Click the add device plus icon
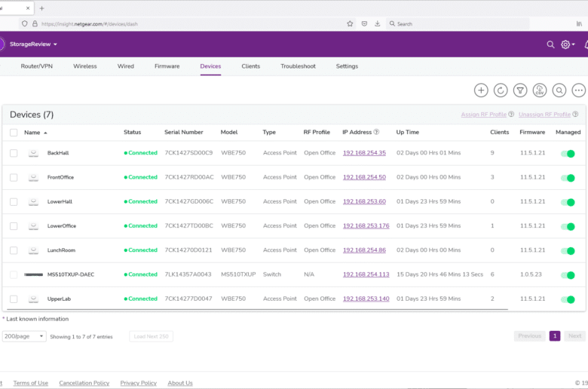Screen dimensions: 588x389 (481, 90)
